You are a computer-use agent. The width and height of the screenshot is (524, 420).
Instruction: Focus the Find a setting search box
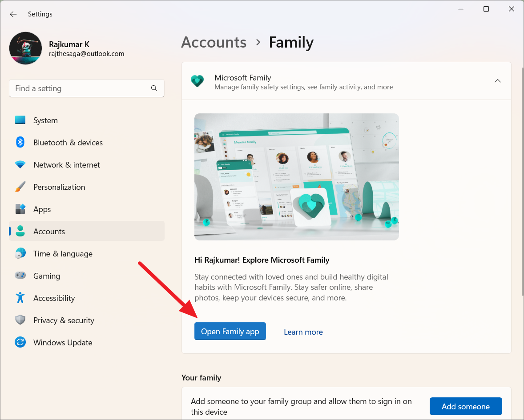click(x=87, y=88)
